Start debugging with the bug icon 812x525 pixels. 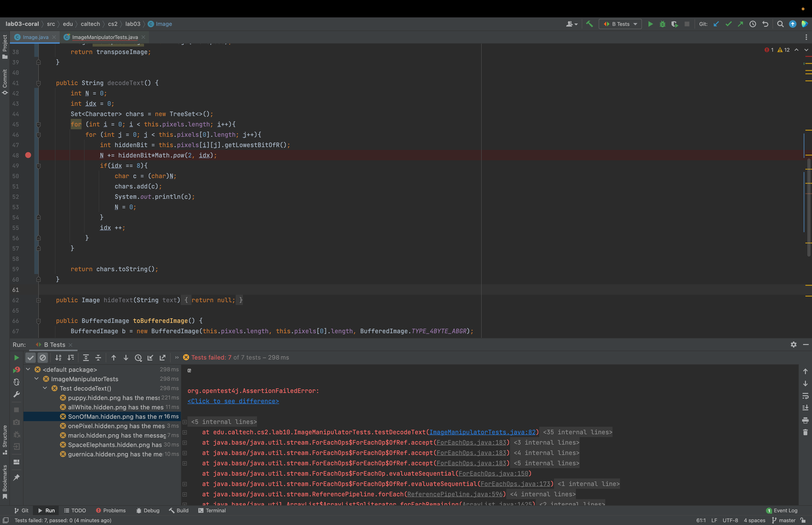pos(662,24)
